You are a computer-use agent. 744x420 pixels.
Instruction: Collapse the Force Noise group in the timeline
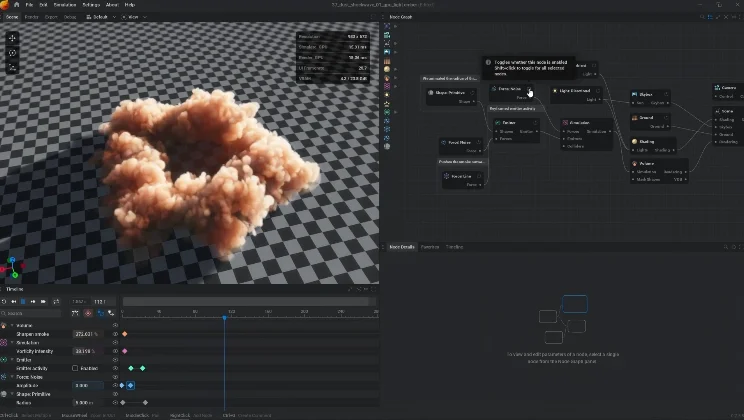[12, 377]
